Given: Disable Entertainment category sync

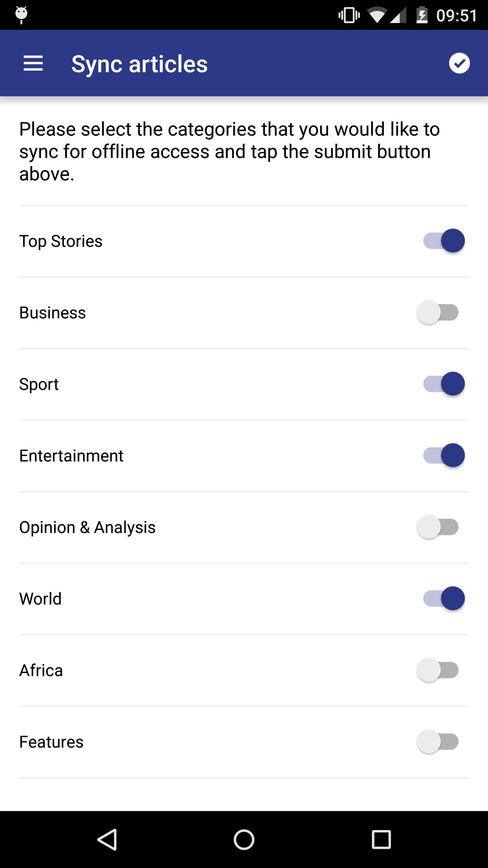Looking at the screenshot, I should pos(444,455).
